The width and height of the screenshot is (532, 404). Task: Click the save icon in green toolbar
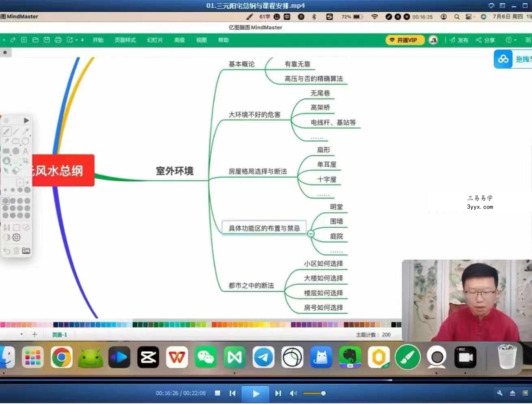point(47,40)
